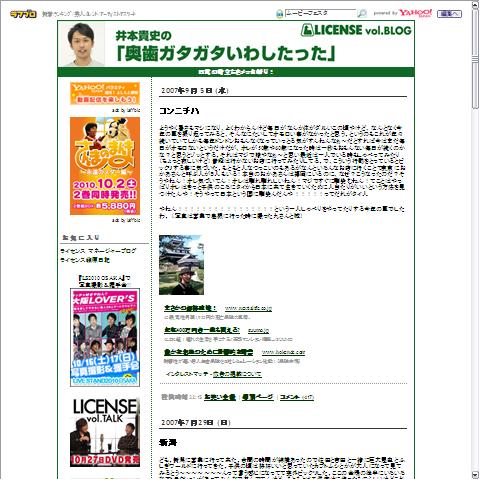Click the vertical scrollbar thumb
This screenshot has height=480, width=480.
click(x=476, y=58)
